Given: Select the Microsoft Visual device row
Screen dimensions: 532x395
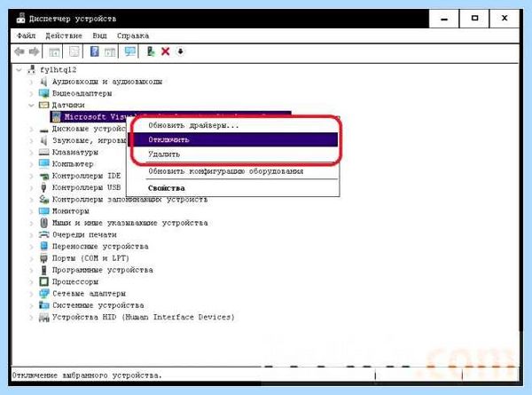Looking at the screenshot, I should click(170, 117).
